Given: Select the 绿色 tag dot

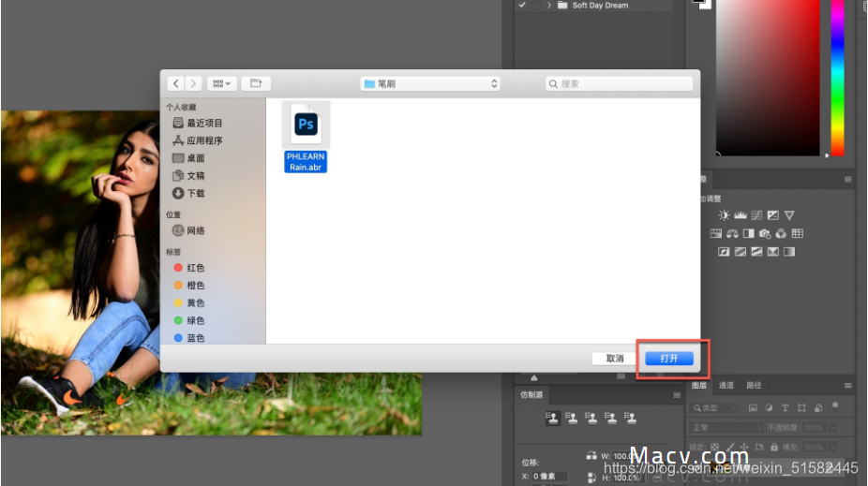Looking at the screenshot, I should coord(178,320).
